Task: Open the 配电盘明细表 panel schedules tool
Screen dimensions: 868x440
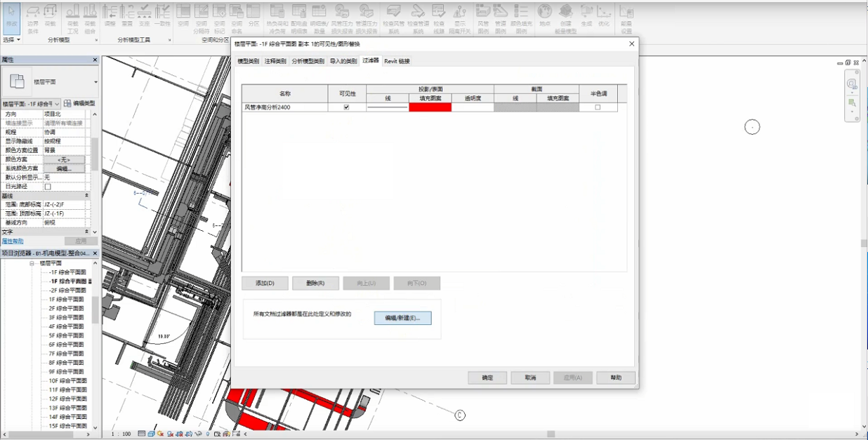Action: pyautogui.click(x=299, y=18)
